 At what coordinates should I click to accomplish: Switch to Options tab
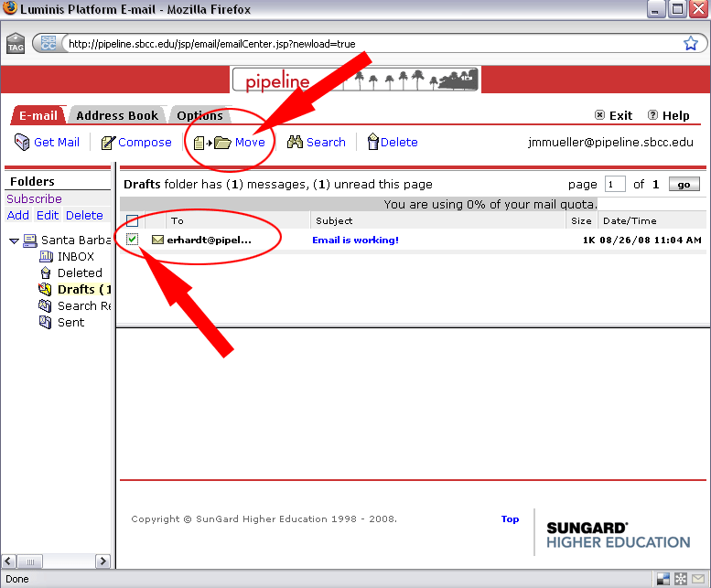[199, 116]
